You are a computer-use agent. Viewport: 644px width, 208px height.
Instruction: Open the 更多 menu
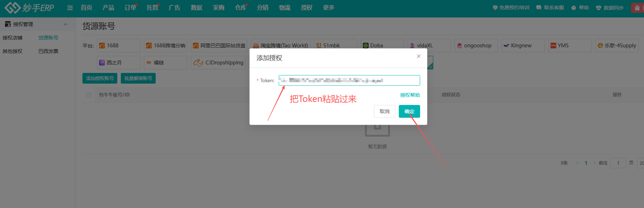point(329,7)
